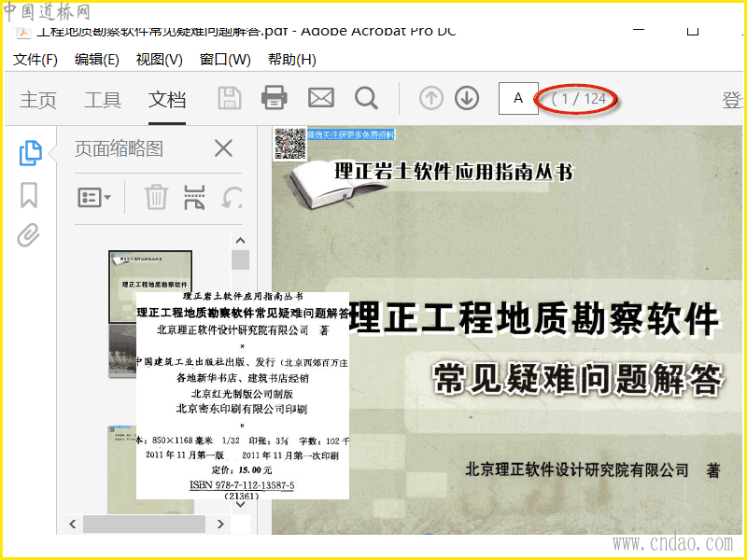
Task: Go to next page down arrow
Action: (x=467, y=98)
